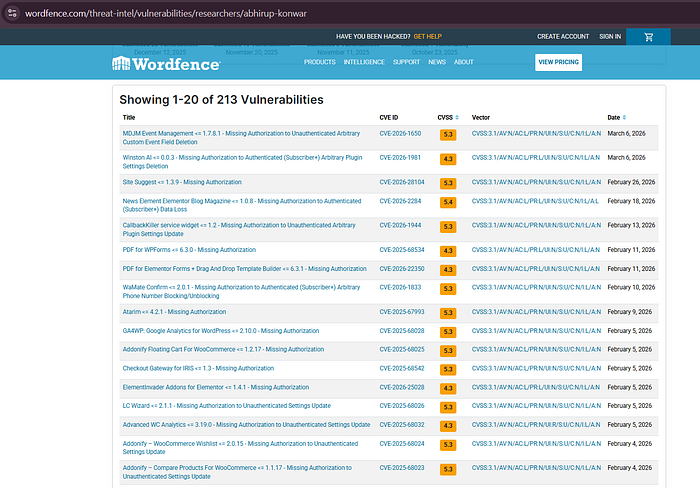Open CVE-2026-2284 link

(400, 201)
